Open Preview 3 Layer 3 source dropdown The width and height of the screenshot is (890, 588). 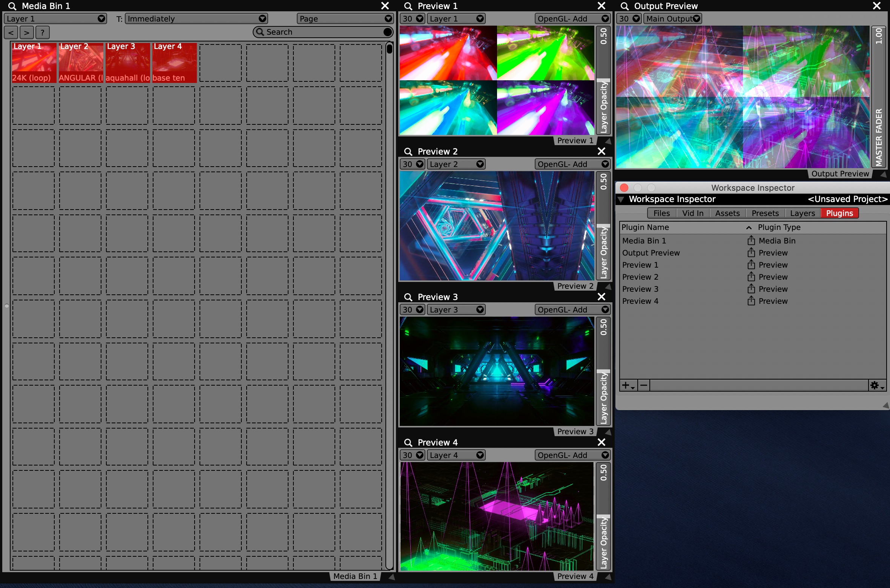click(456, 309)
